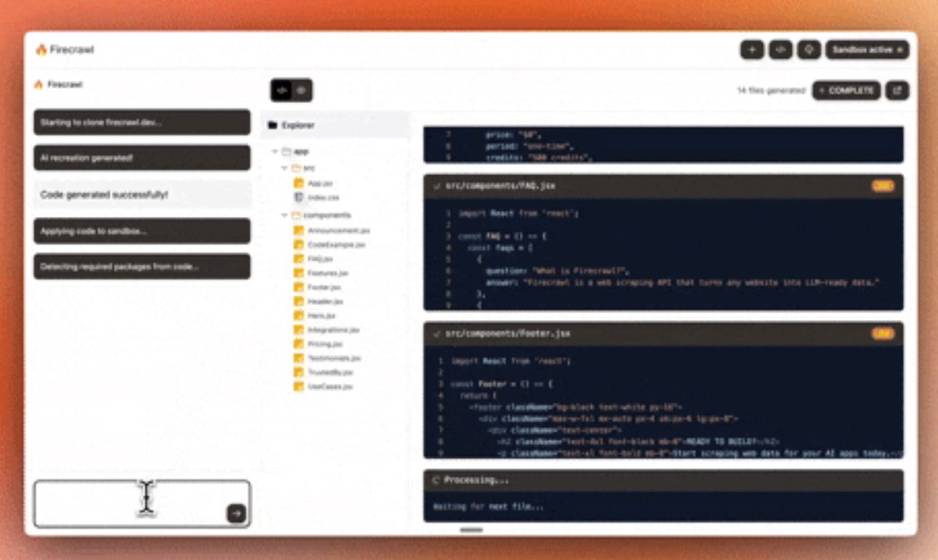Click 'Applying code to sandbox...' message

pyautogui.click(x=142, y=231)
